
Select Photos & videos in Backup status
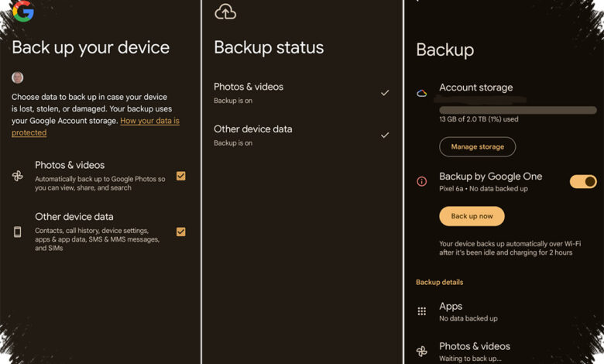click(x=302, y=93)
